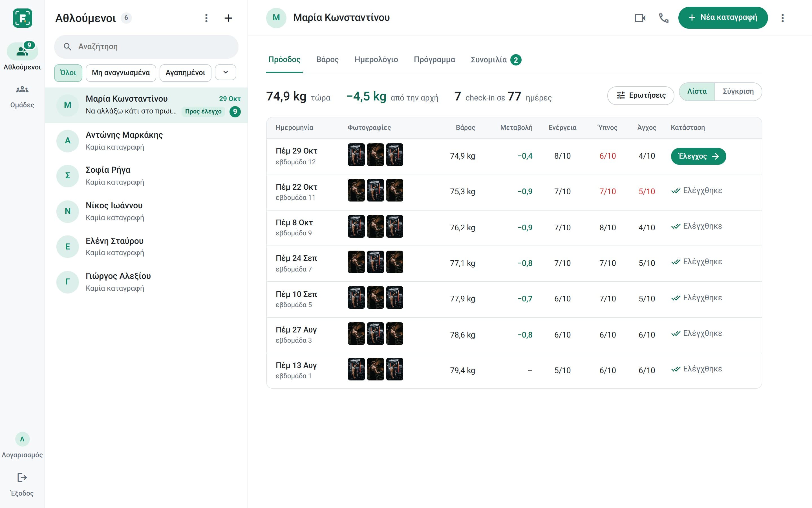Click the Γιώργος Αλεξίου avatar
Screen dimensions: 812x508
(68, 282)
